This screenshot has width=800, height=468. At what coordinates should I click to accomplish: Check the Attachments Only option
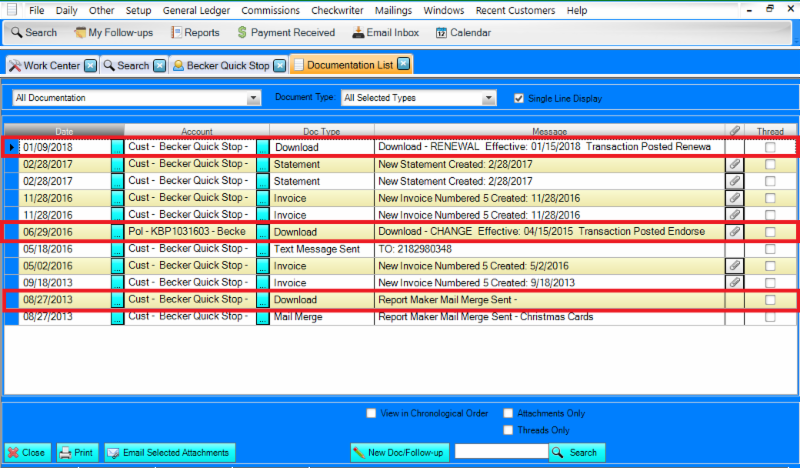(508, 413)
